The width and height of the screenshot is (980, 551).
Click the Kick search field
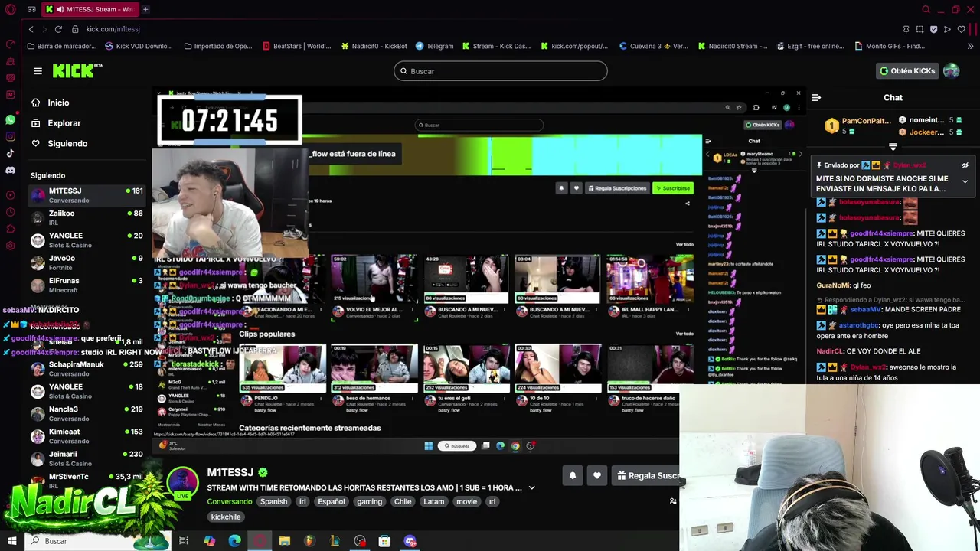(501, 71)
